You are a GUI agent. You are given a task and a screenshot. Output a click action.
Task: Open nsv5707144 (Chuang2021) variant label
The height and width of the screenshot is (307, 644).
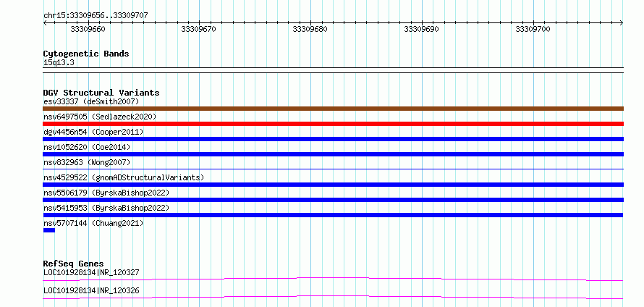(93, 223)
